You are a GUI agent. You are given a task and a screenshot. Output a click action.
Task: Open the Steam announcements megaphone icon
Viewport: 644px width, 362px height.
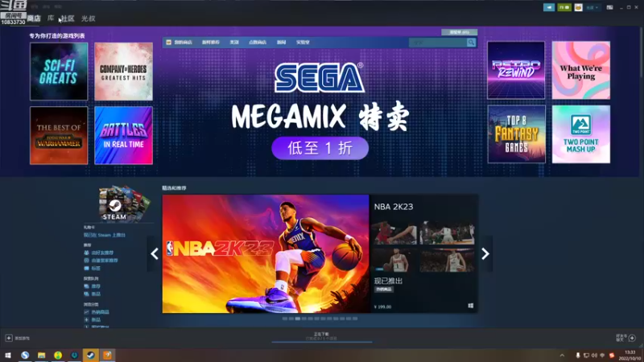(x=549, y=7)
